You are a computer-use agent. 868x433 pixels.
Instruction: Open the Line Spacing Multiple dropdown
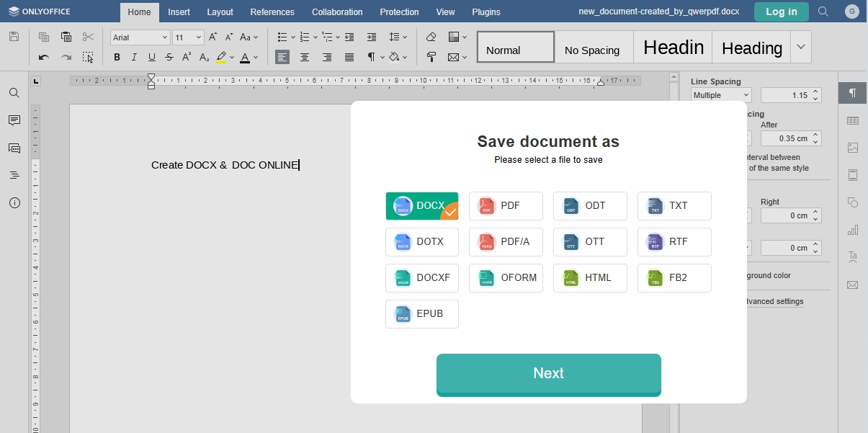pyautogui.click(x=721, y=95)
